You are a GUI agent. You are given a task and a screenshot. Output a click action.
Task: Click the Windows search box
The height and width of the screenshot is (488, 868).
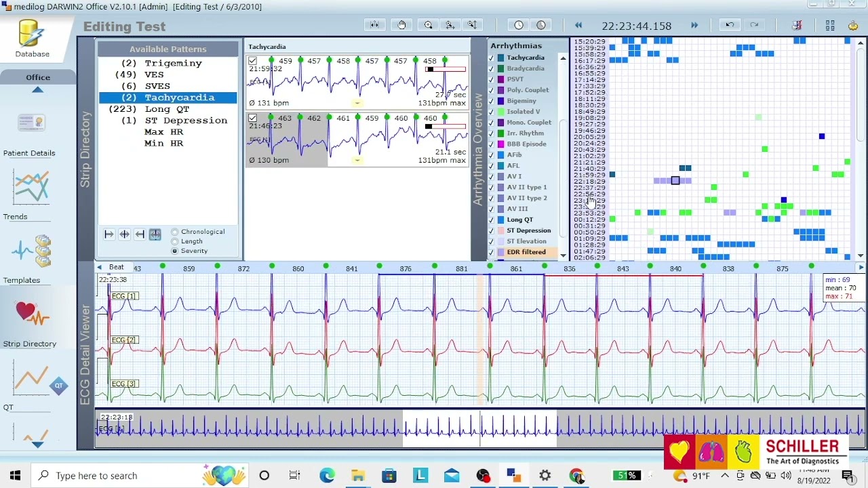(139, 476)
